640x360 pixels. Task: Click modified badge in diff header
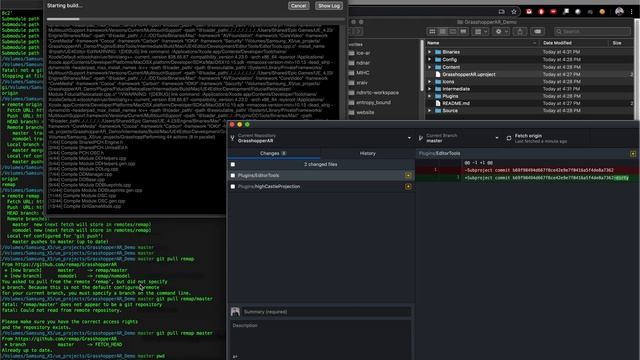[x=633, y=153]
